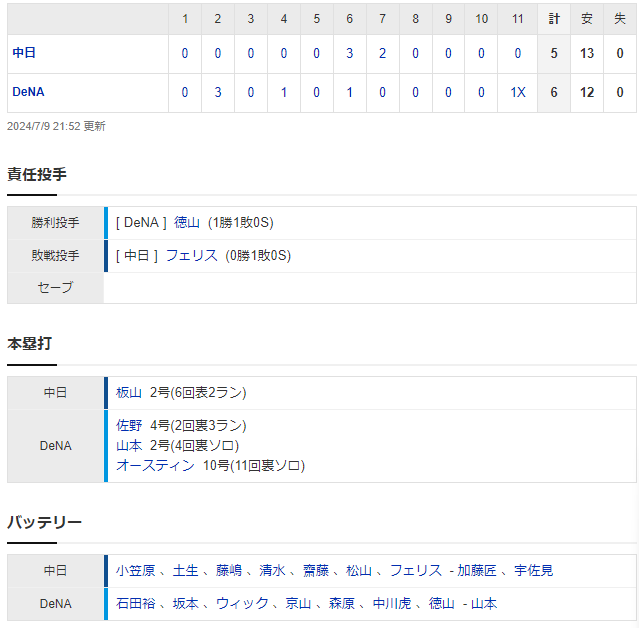Select the 本塁打 section heading
The height and width of the screenshot is (628, 639).
[x=29, y=344]
